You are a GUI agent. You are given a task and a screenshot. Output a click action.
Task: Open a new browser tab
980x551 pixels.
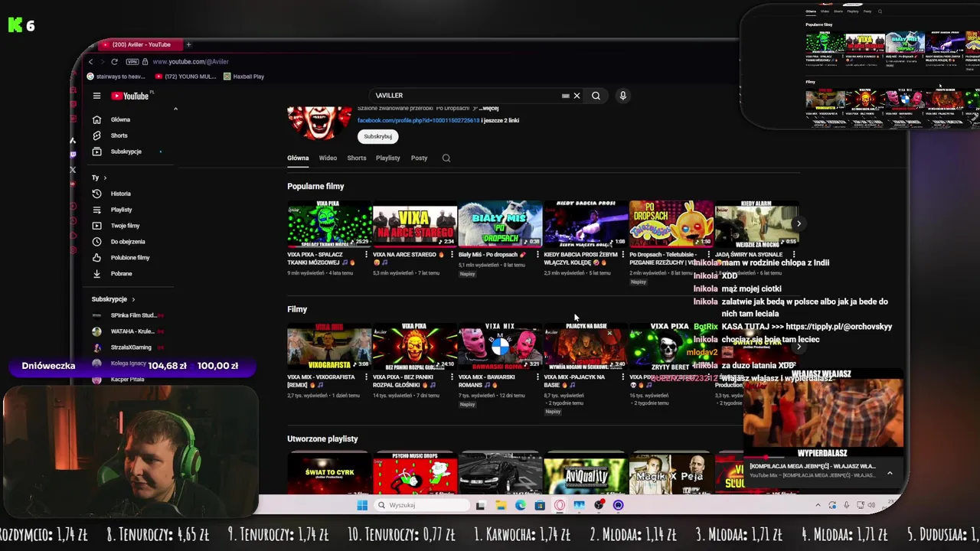tap(188, 44)
